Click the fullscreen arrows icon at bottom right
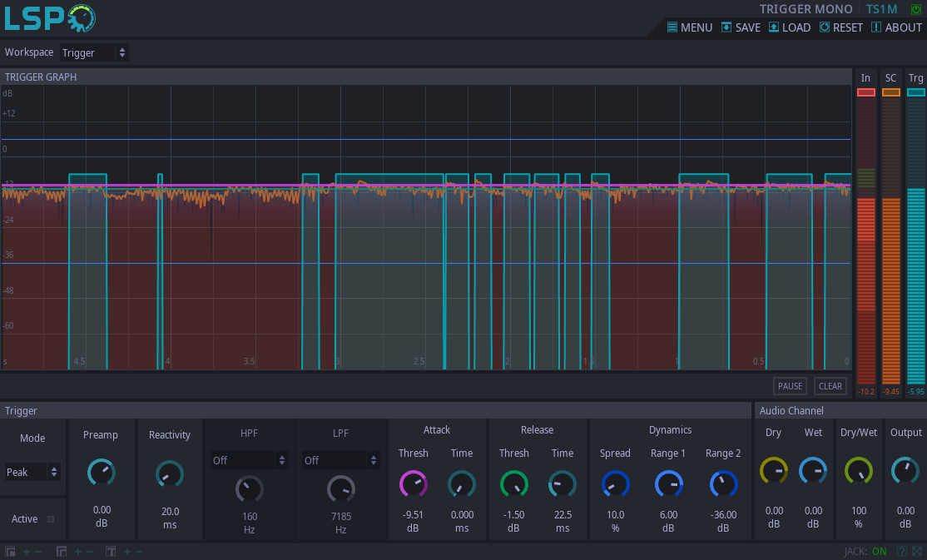 click(x=917, y=552)
